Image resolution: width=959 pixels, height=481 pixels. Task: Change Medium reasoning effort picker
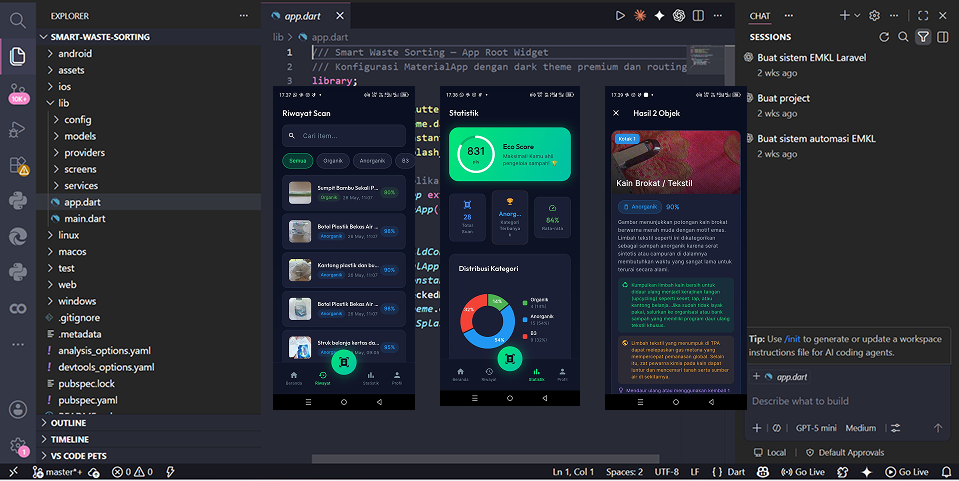pos(861,428)
